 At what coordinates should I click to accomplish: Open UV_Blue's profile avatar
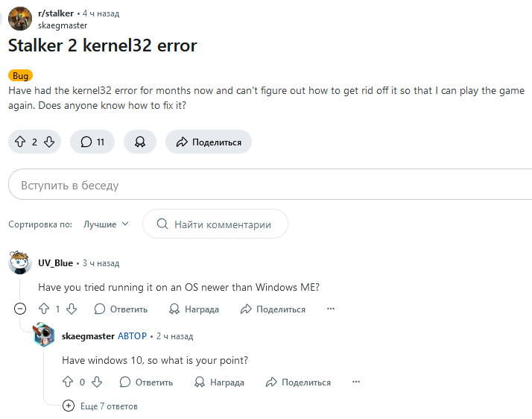(20, 262)
